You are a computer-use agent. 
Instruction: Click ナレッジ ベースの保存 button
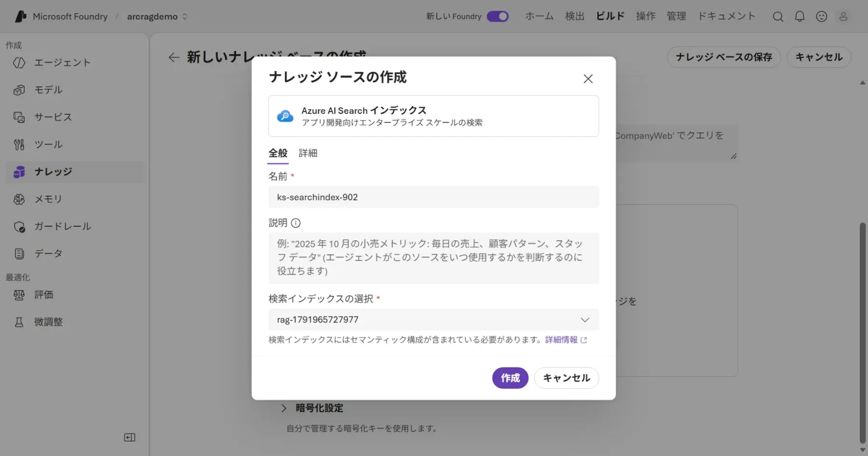point(724,57)
